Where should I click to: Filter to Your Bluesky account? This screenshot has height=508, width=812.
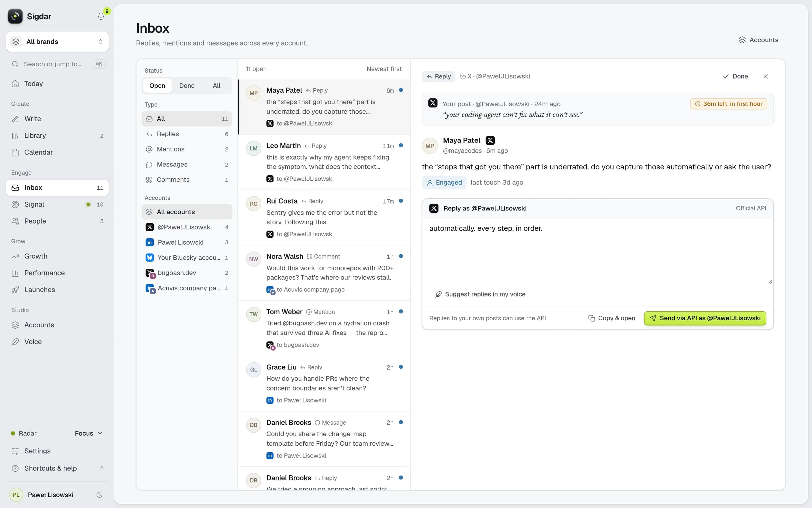(x=187, y=258)
